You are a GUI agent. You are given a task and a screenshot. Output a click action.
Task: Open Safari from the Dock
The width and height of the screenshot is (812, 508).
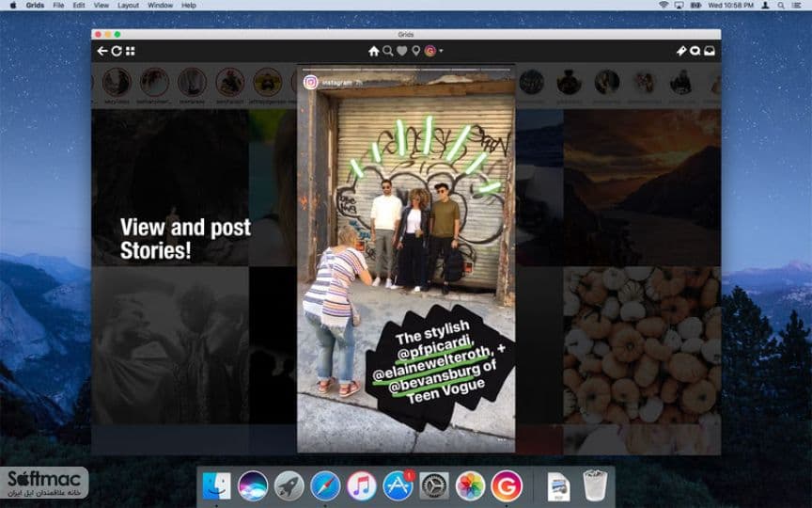(x=325, y=485)
